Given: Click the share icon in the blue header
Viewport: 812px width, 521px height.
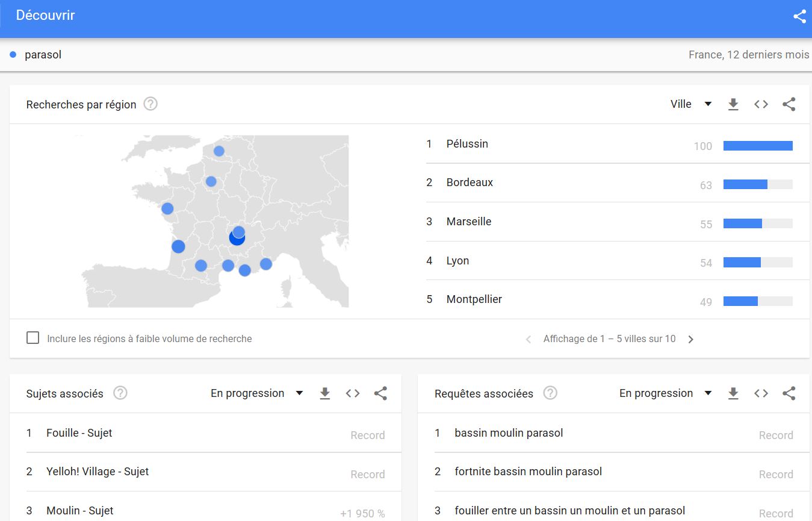Looking at the screenshot, I should (x=799, y=16).
